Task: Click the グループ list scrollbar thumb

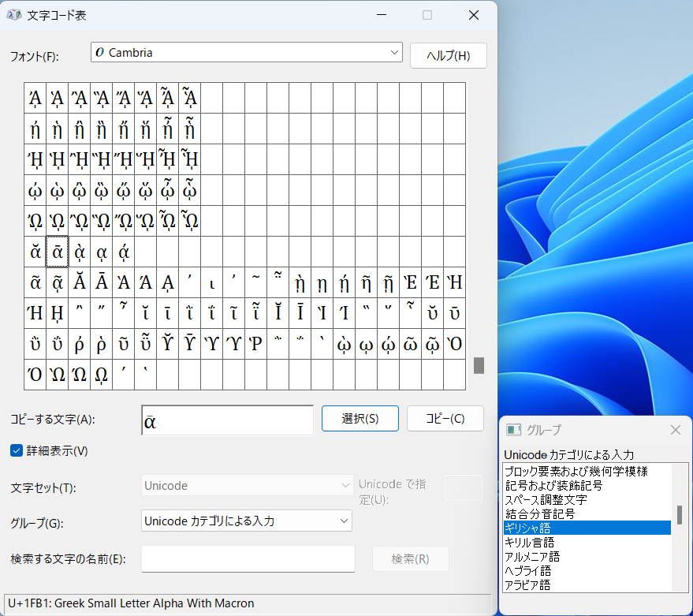Action: 680,515
